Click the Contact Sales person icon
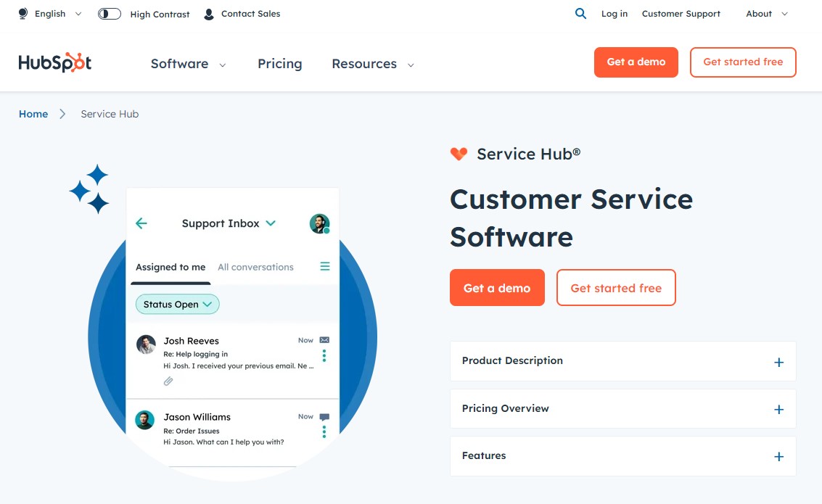This screenshot has height=504, width=822. coord(208,13)
